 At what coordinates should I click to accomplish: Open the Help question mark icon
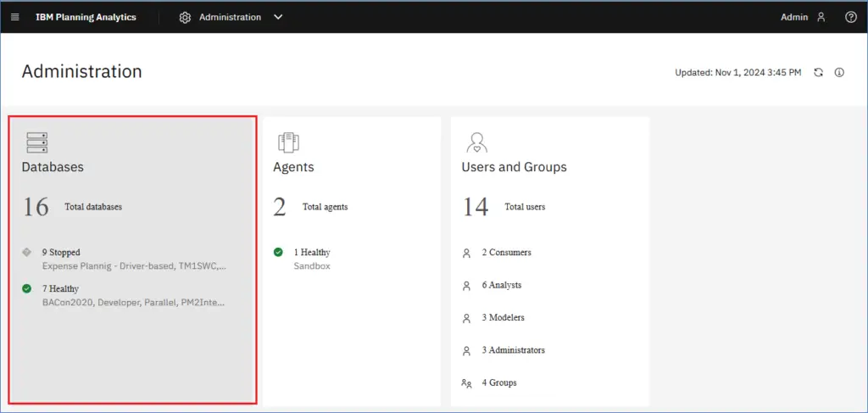click(x=850, y=17)
